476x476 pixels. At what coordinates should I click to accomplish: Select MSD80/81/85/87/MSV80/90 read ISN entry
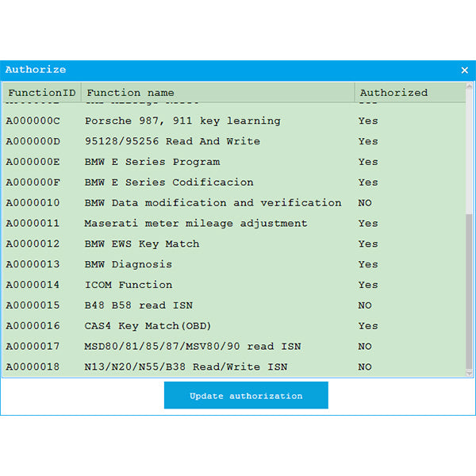pos(193,347)
